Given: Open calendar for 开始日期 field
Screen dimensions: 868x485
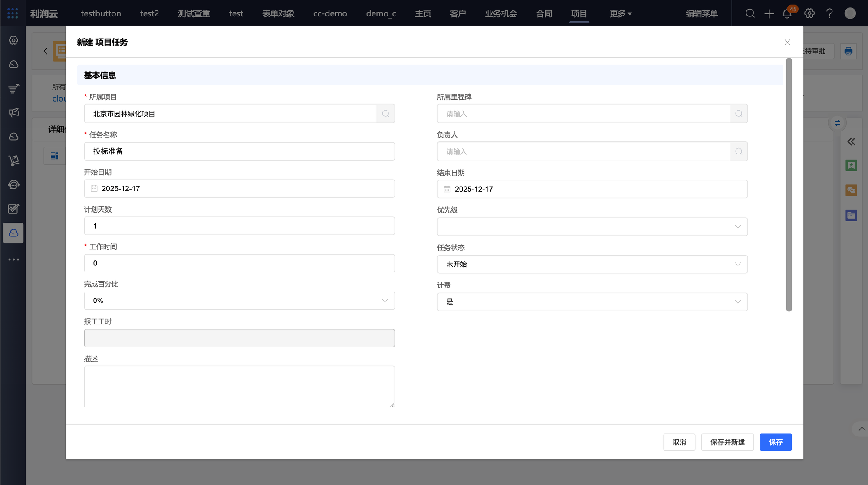Looking at the screenshot, I should [94, 189].
